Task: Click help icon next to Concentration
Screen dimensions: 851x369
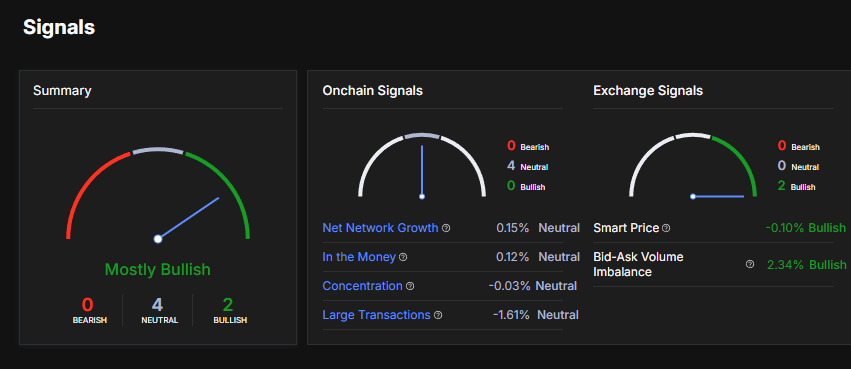Action: 410,286
